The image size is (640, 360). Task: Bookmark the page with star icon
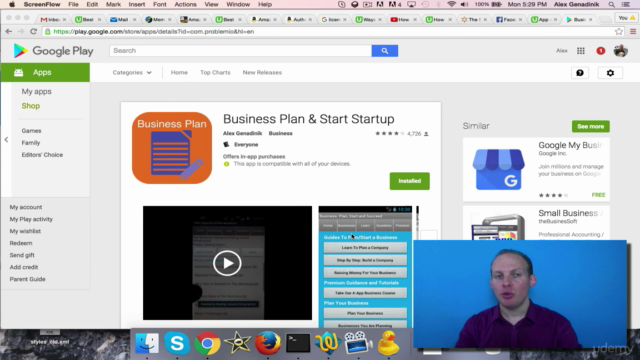[619, 31]
